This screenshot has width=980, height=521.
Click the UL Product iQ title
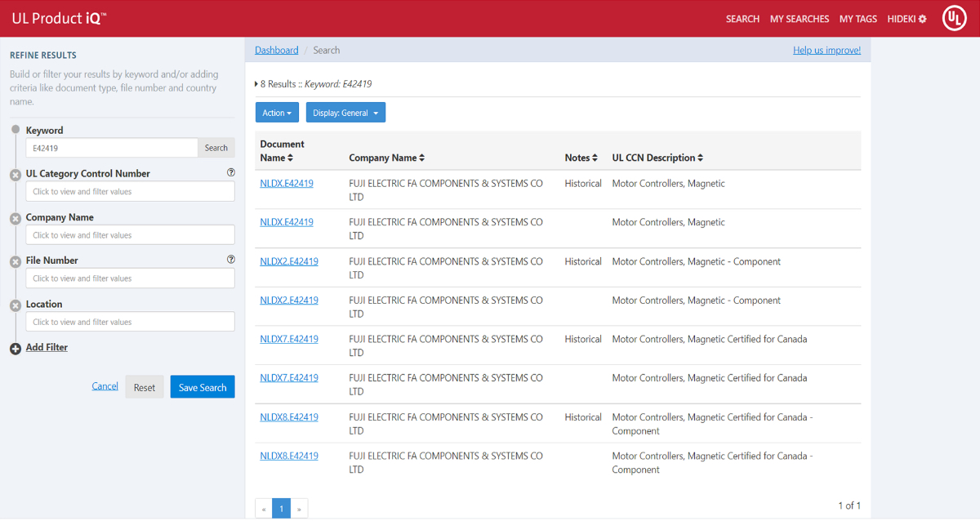pyautogui.click(x=59, y=18)
